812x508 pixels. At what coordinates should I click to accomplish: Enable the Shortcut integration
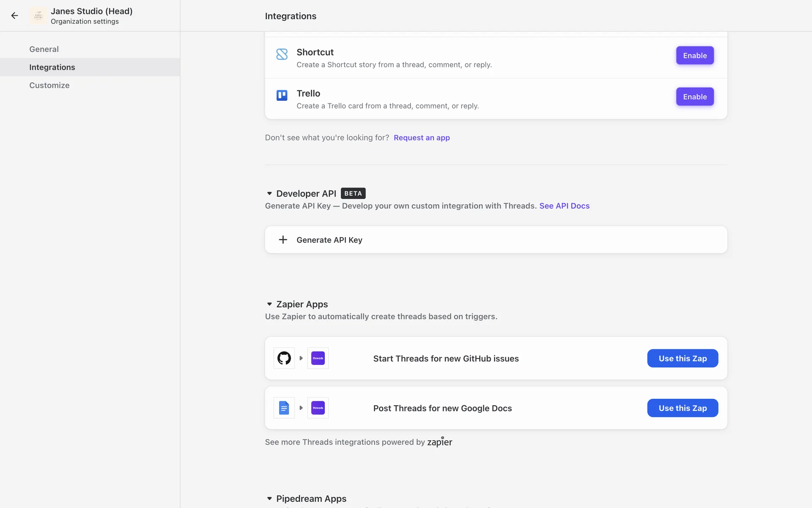pyautogui.click(x=694, y=55)
